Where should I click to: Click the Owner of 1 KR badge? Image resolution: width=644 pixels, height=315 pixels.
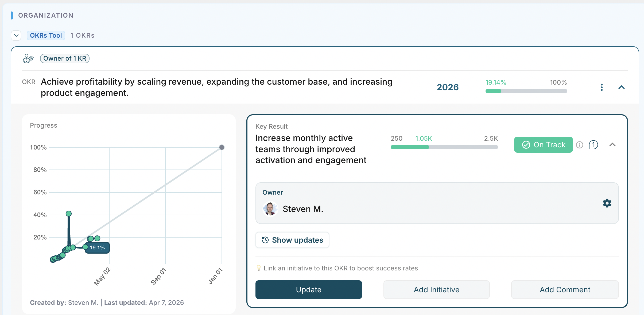[65, 58]
